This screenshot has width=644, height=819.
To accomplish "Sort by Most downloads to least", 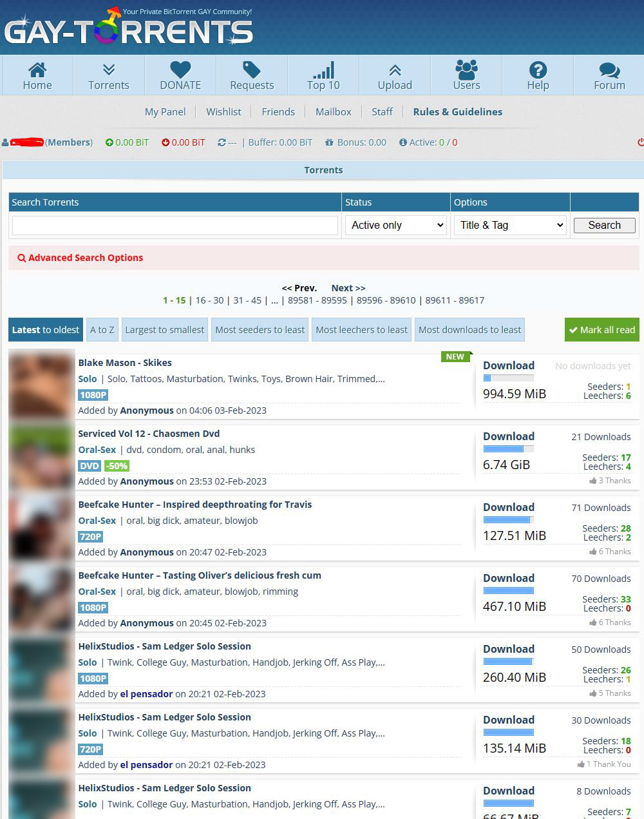I will (x=470, y=330).
